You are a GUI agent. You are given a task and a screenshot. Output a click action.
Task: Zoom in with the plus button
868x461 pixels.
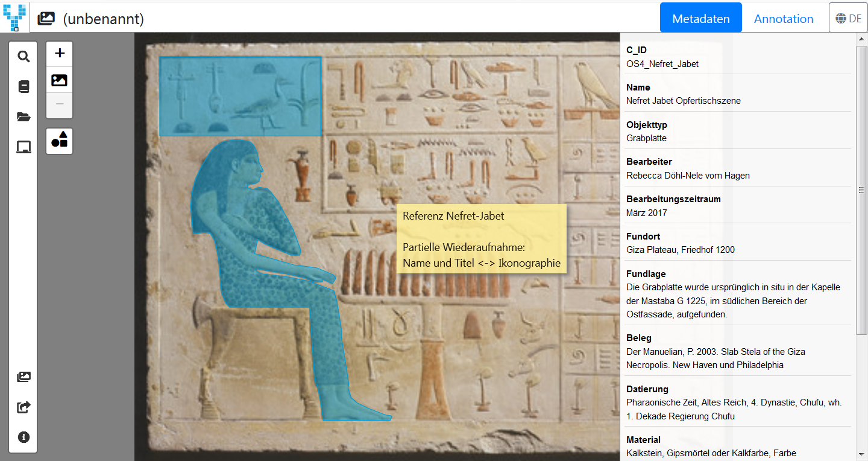(x=60, y=54)
